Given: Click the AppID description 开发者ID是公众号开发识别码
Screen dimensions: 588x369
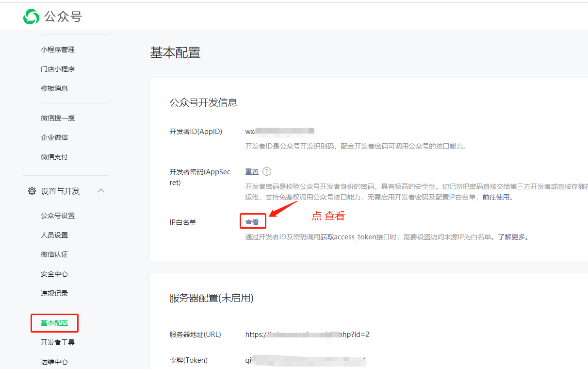Looking at the screenshot, I should (x=356, y=146).
